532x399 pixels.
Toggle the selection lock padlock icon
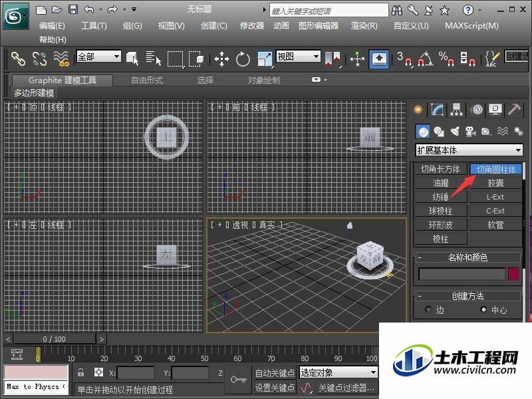[80, 372]
